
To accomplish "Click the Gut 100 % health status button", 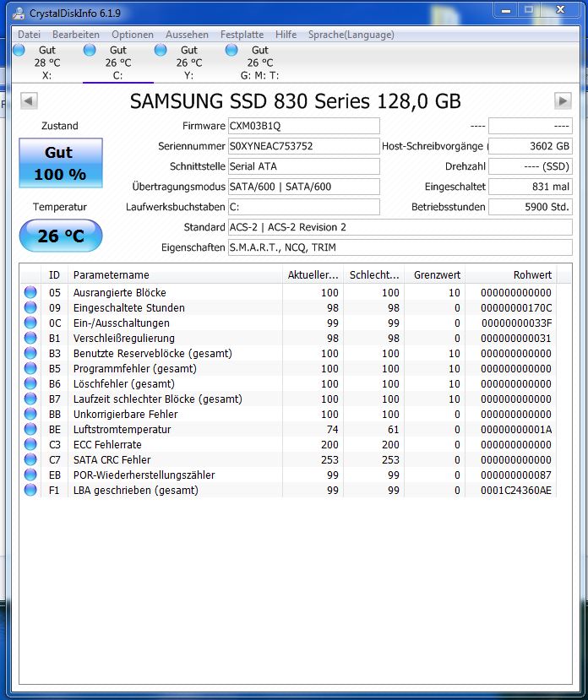I will pyautogui.click(x=61, y=163).
